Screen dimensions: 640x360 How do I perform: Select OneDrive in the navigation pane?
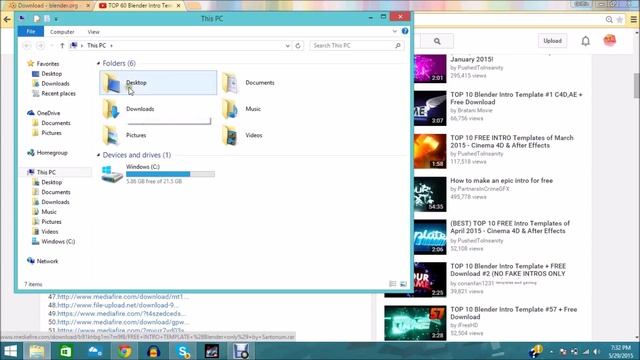coord(48,113)
